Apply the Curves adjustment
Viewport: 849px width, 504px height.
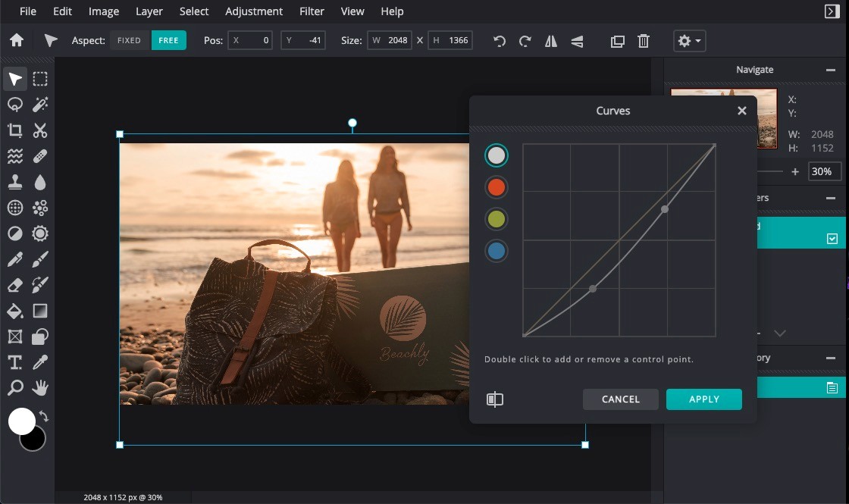click(703, 399)
